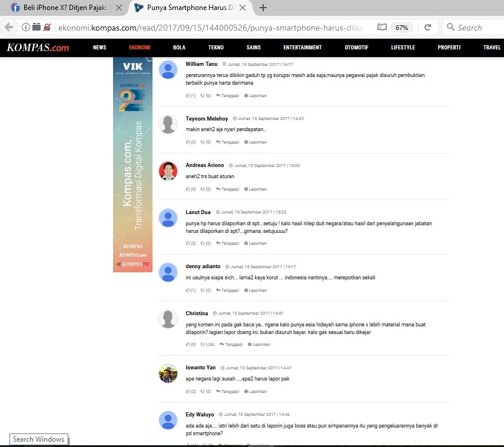The image size is (504, 447).
Task: Go to the TEKNO section
Action: pos(215,48)
